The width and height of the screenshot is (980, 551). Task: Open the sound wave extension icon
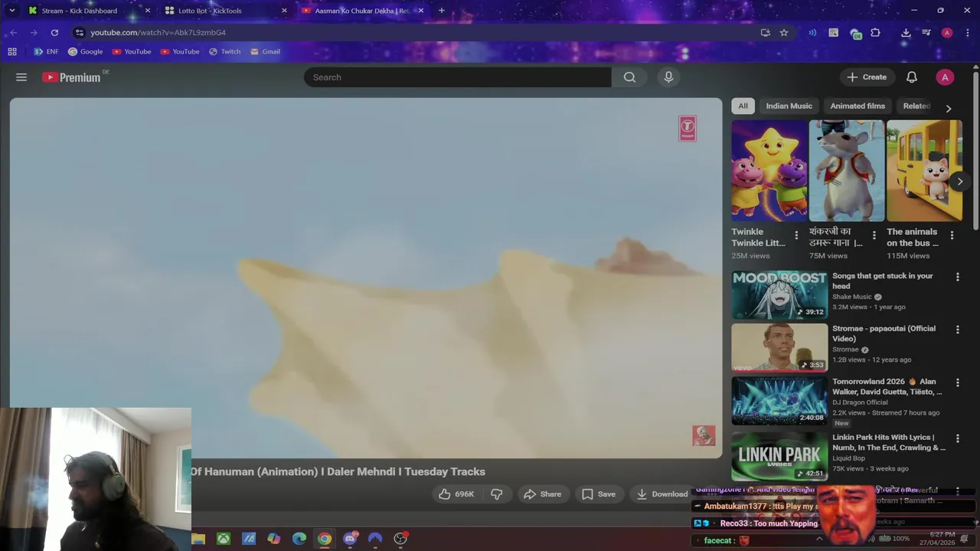(x=812, y=33)
